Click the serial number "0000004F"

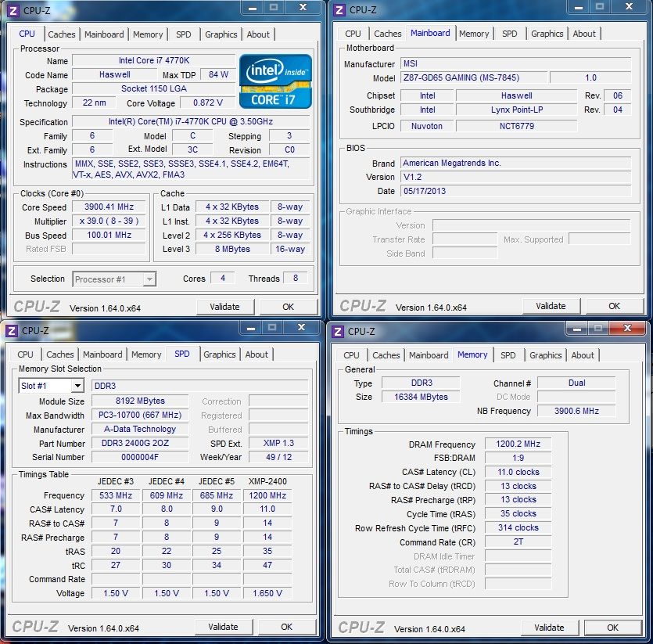pyautogui.click(x=140, y=457)
